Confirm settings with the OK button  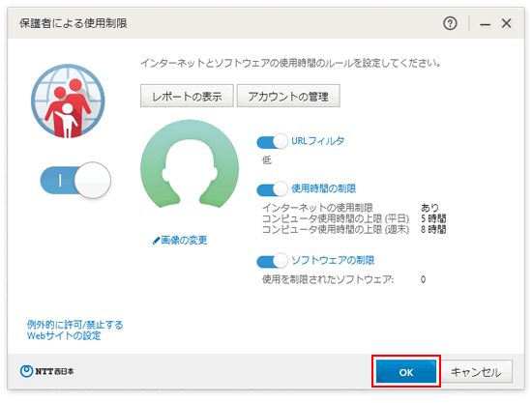[406, 372]
